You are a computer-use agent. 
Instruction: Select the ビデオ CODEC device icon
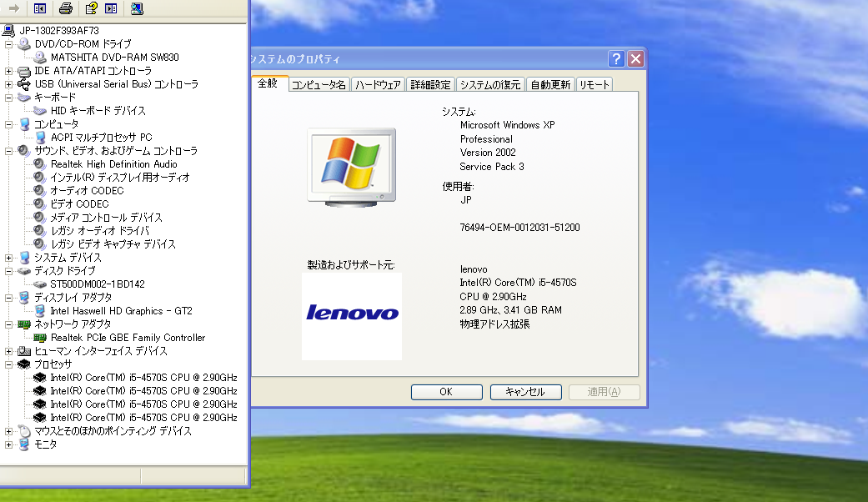(39, 203)
